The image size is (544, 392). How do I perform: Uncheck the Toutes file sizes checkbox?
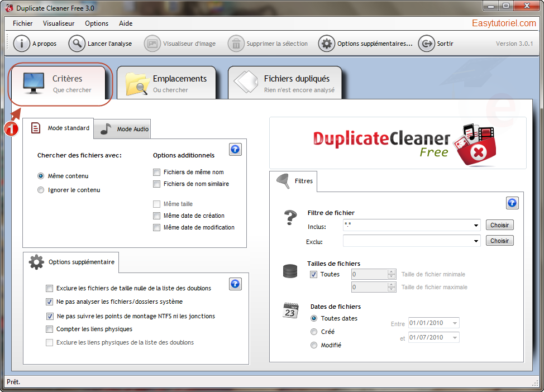pos(314,274)
